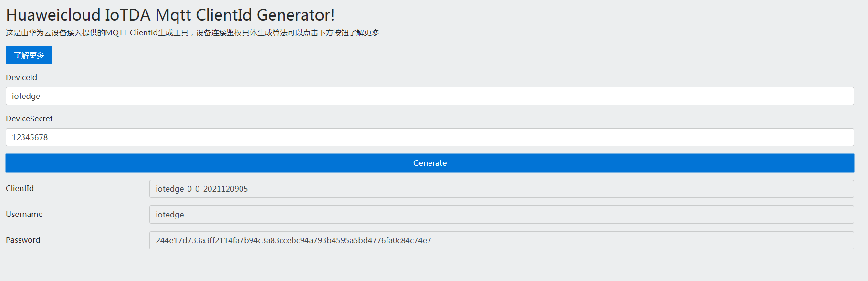The width and height of the screenshot is (868, 281).
Task: Click the DeviceSecret label
Action: 29,119
